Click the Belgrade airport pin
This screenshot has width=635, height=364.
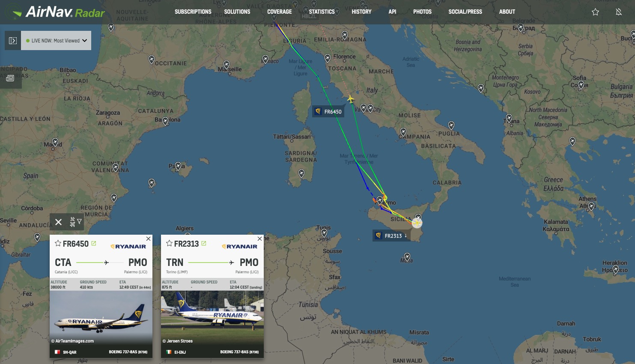tap(521, 28)
